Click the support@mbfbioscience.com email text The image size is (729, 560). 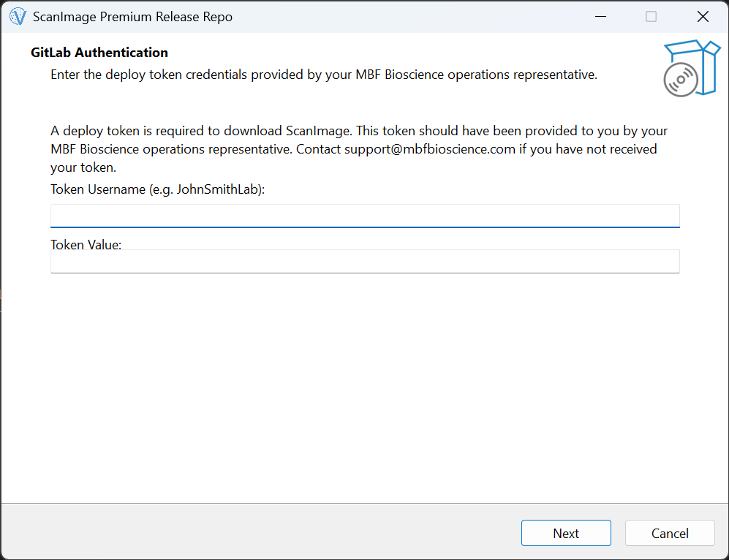coord(430,149)
